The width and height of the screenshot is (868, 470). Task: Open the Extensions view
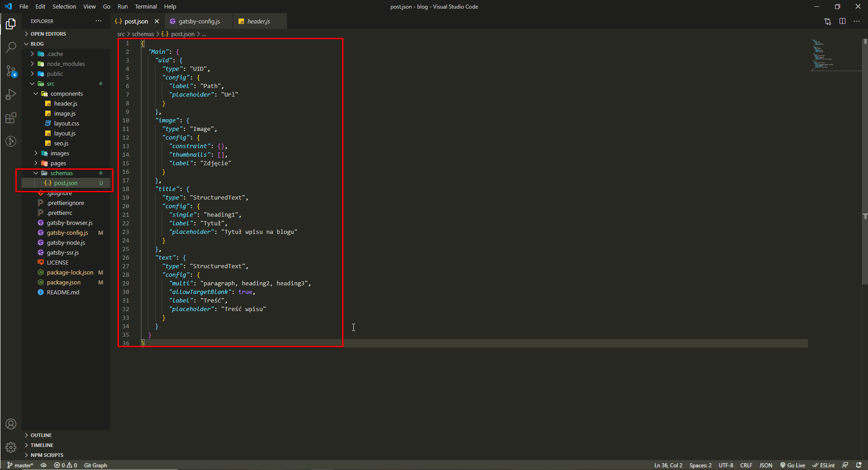point(11,118)
